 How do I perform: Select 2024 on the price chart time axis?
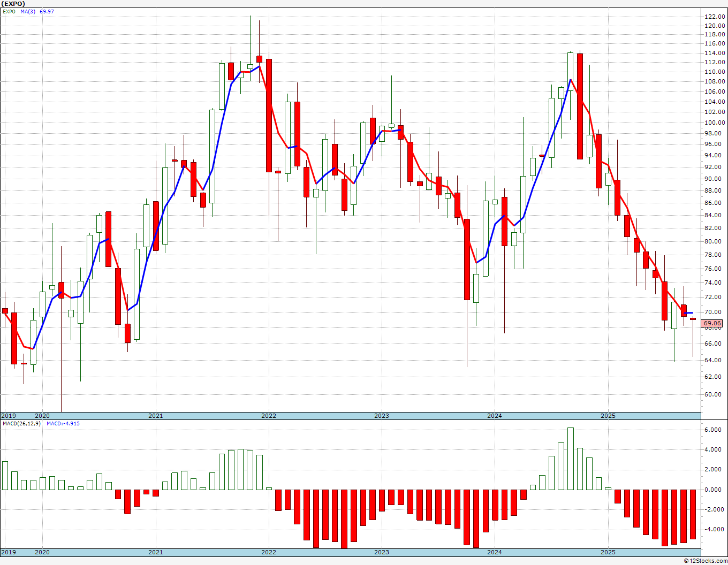[x=494, y=416]
